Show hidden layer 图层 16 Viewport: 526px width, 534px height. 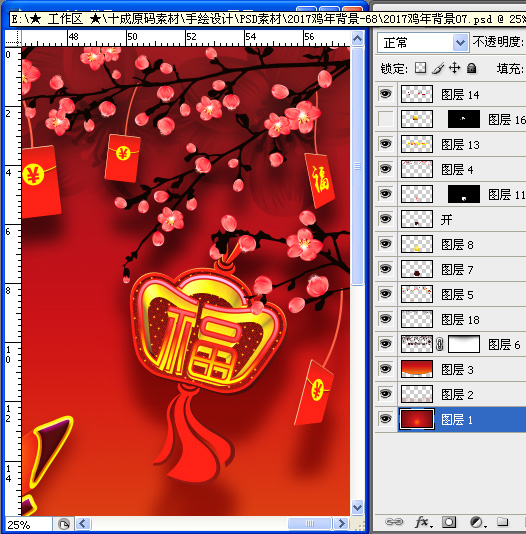coord(385,119)
